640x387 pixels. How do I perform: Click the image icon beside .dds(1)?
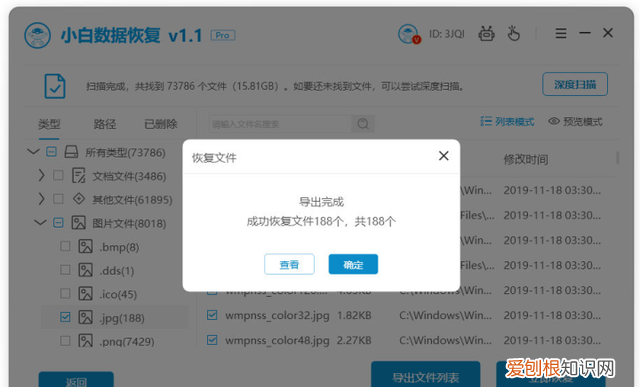(x=85, y=270)
